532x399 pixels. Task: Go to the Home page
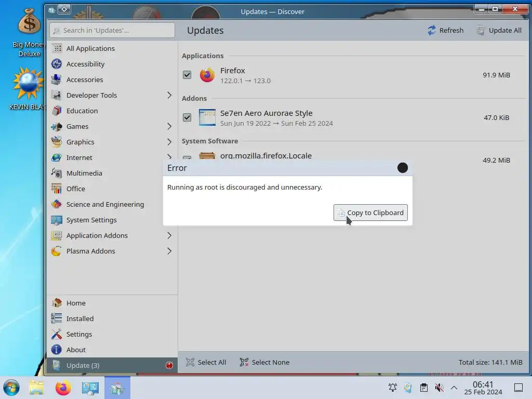(x=112, y=303)
